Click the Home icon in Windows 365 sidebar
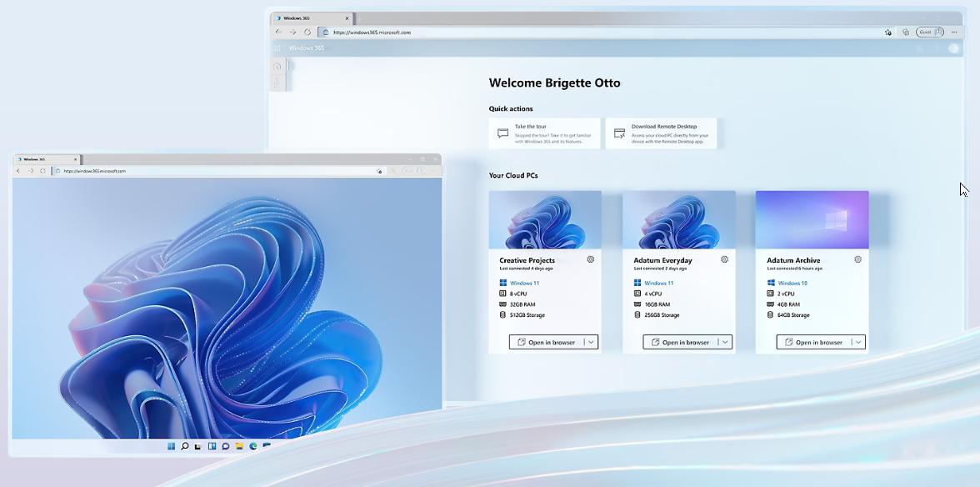 click(x=277, y=67)
